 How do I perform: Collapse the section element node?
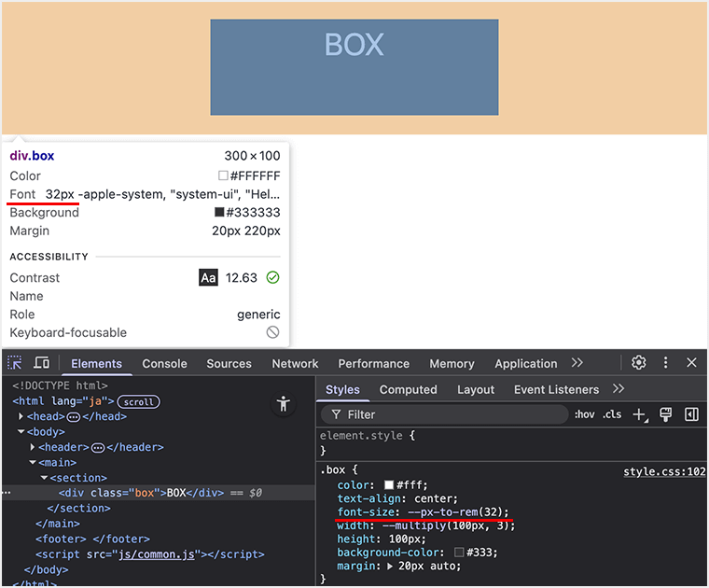[x=45, y=478]
